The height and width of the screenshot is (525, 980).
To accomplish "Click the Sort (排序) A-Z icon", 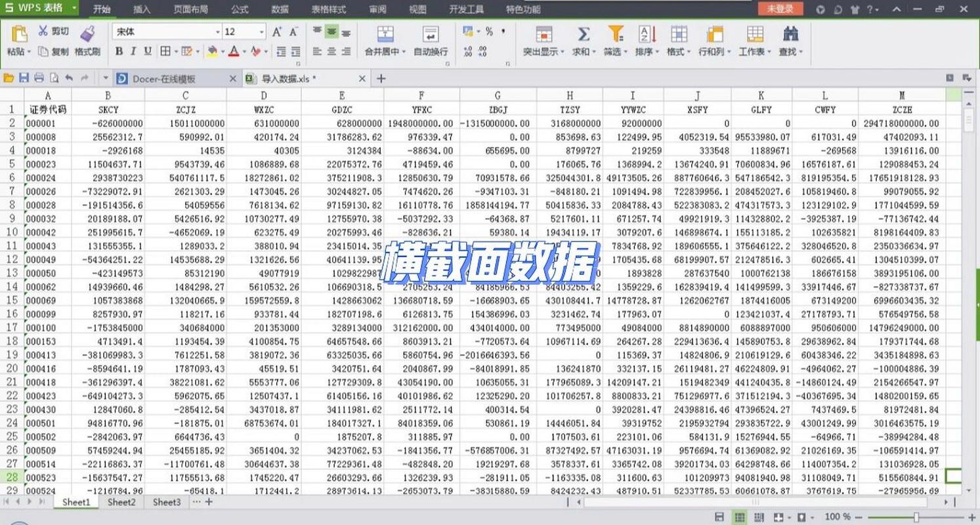I will [647, 34].
